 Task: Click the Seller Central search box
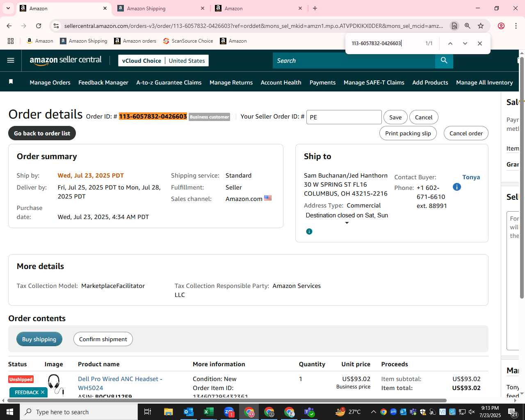click(x=354, y=60)
